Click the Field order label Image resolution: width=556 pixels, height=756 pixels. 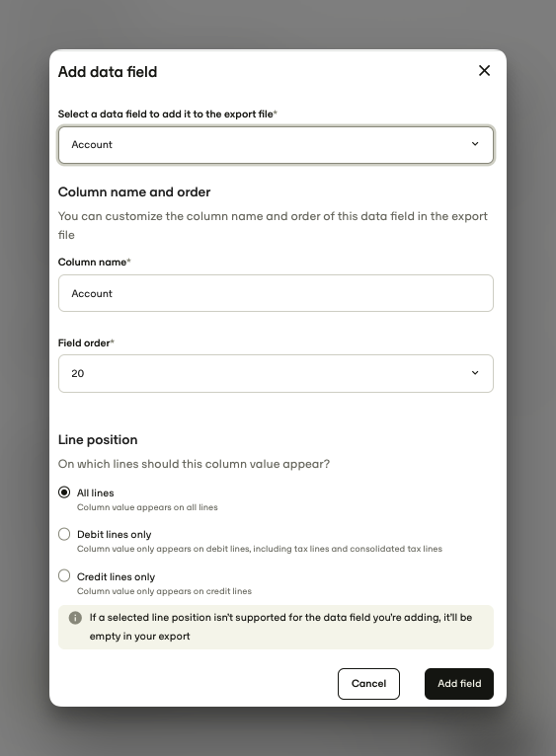(x=86, y=343)
